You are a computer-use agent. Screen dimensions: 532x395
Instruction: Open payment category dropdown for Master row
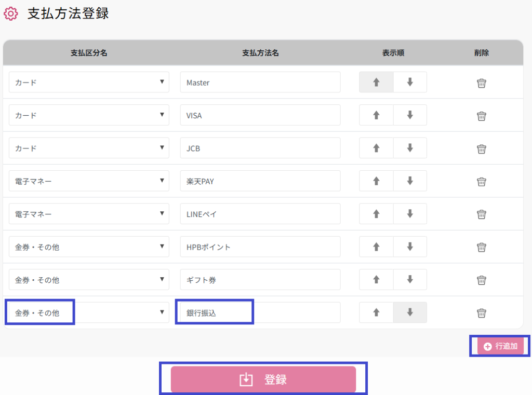(x=89, y=83)
